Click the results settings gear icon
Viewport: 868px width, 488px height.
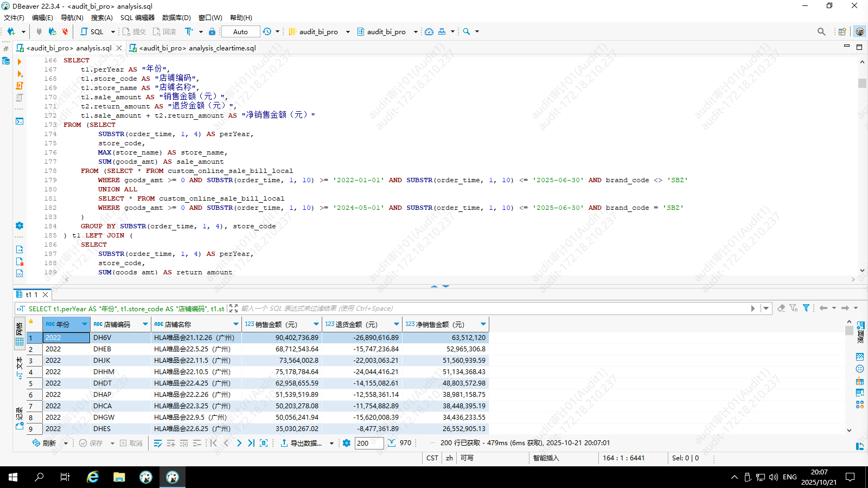tap(347, 443)
